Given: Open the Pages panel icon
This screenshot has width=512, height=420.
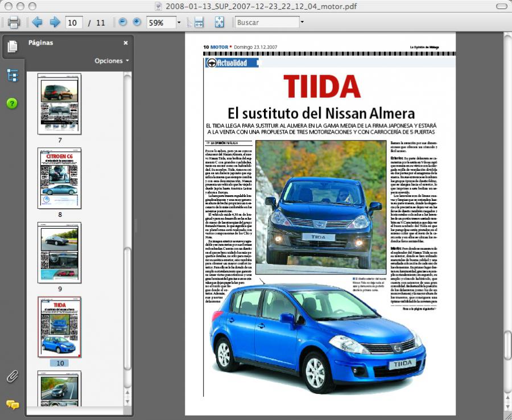Looking at the screenshot, I should pyautogui.click(x=13, y=46).
